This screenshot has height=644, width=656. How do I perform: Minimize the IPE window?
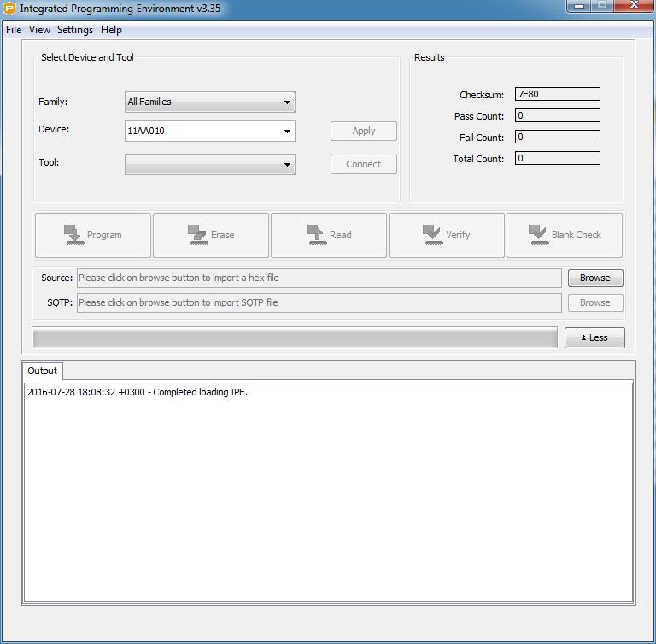click(579, 6)
